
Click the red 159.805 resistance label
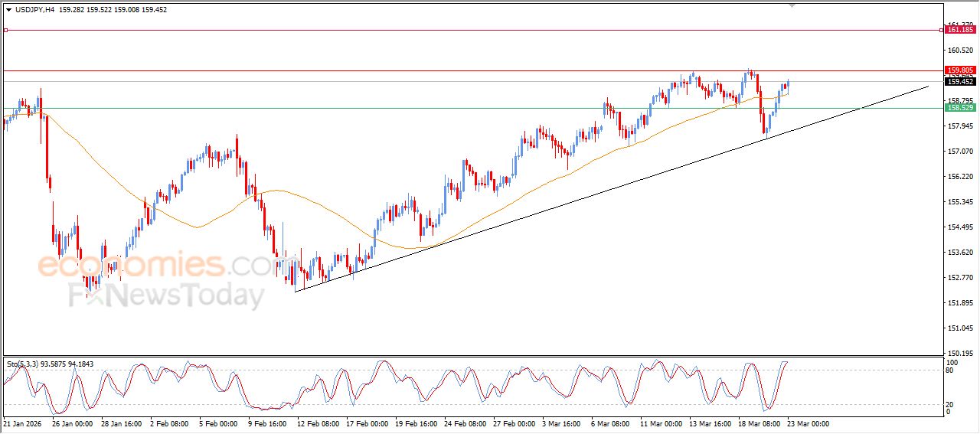(x=960, y=70)
